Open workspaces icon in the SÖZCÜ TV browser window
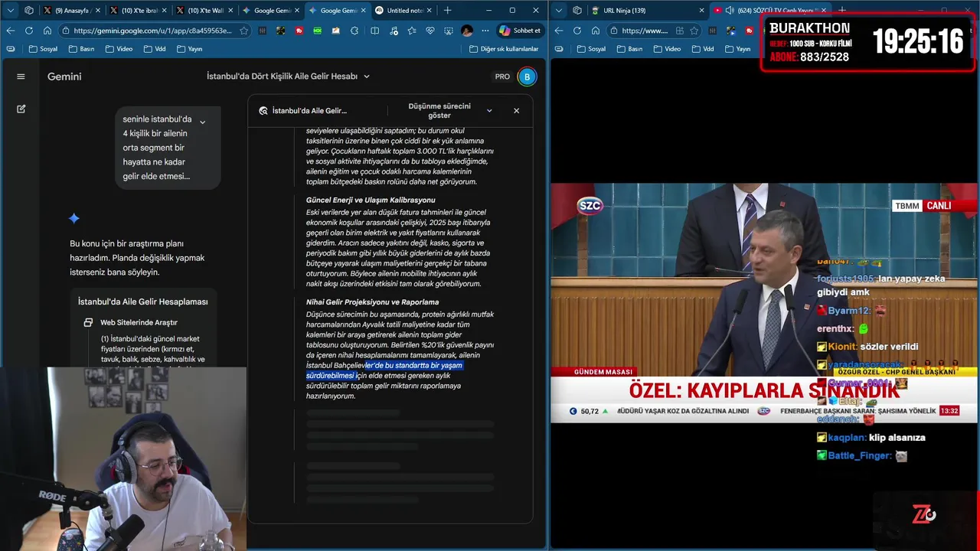 point(577,10)
